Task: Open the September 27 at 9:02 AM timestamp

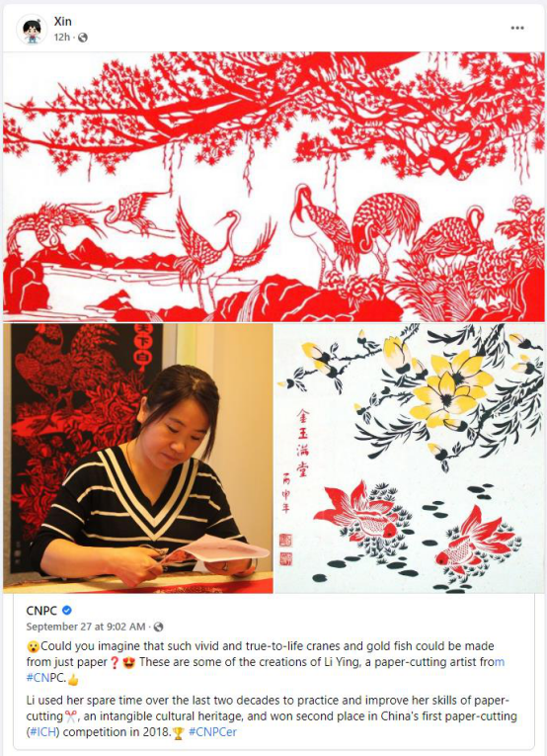Action: click(86, 627)
